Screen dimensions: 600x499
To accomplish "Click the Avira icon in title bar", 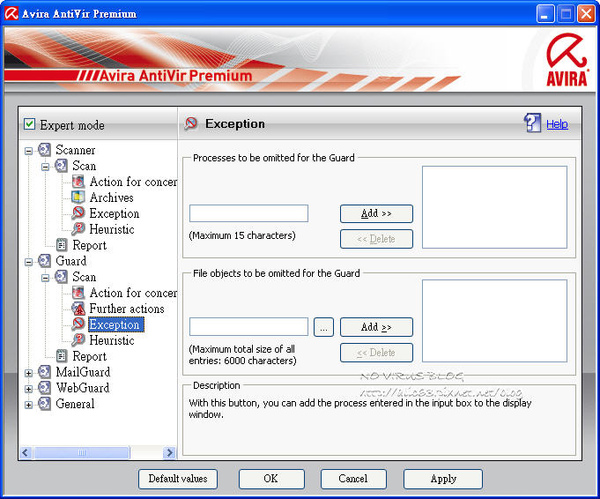I will pyautogui.click(x=11, y=13).
